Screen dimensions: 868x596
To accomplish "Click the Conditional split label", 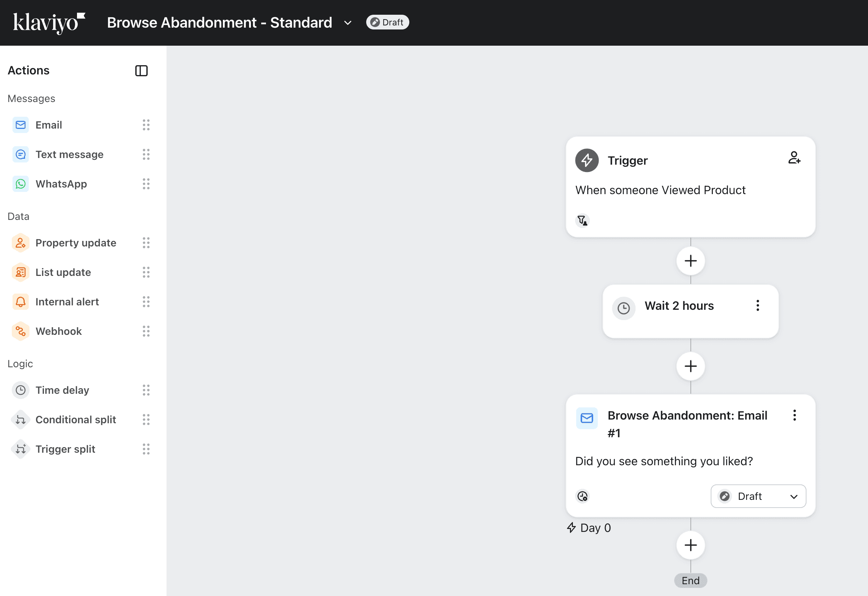I will tap(76, 420).
